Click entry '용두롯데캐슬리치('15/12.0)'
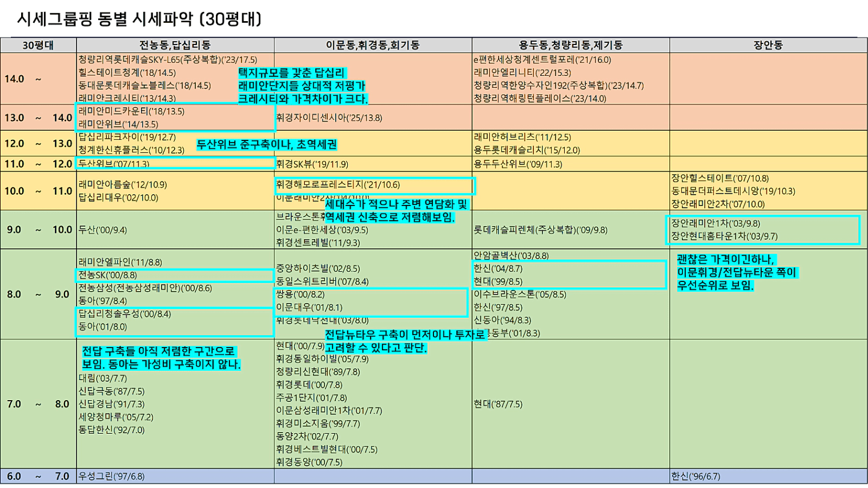The image size is (868, 488). [527, 150]
